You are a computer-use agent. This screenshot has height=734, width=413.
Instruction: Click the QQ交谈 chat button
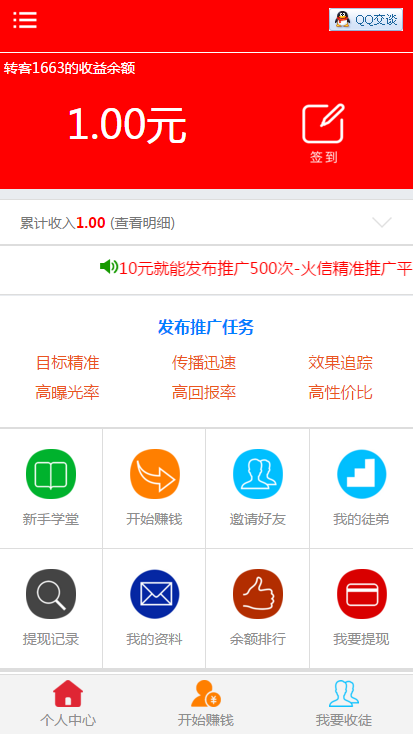click(x=366, y=20)
